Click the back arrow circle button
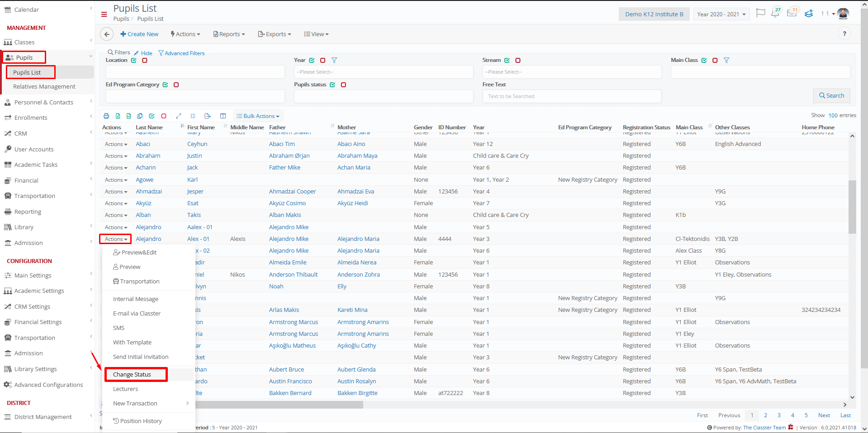 (x=107, y=34)
